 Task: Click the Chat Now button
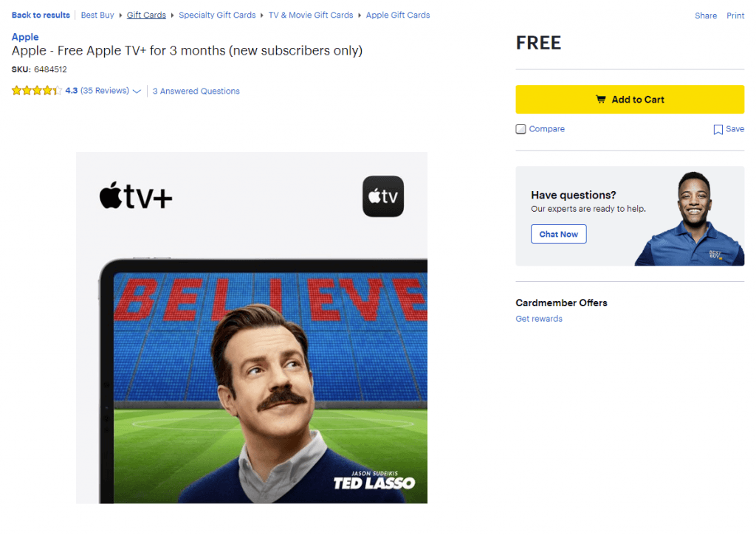[558, 234]
